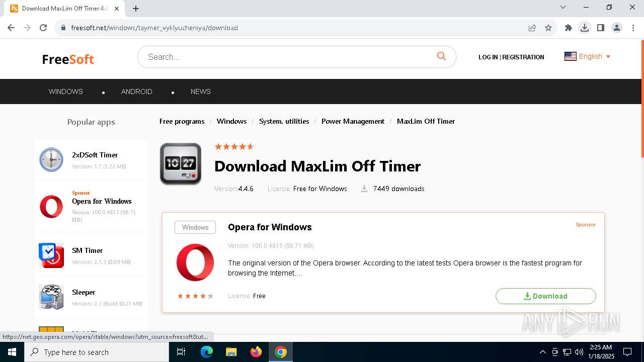
Task: Open Opera for Windows sidebar sponsor link
Action: click(102, 201)
